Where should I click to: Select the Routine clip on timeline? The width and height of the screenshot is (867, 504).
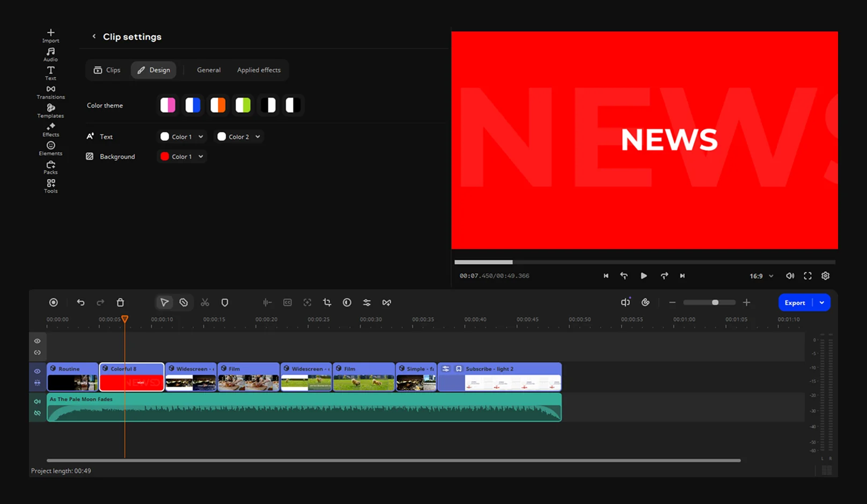pyautogui.click(x=72, y=377)
